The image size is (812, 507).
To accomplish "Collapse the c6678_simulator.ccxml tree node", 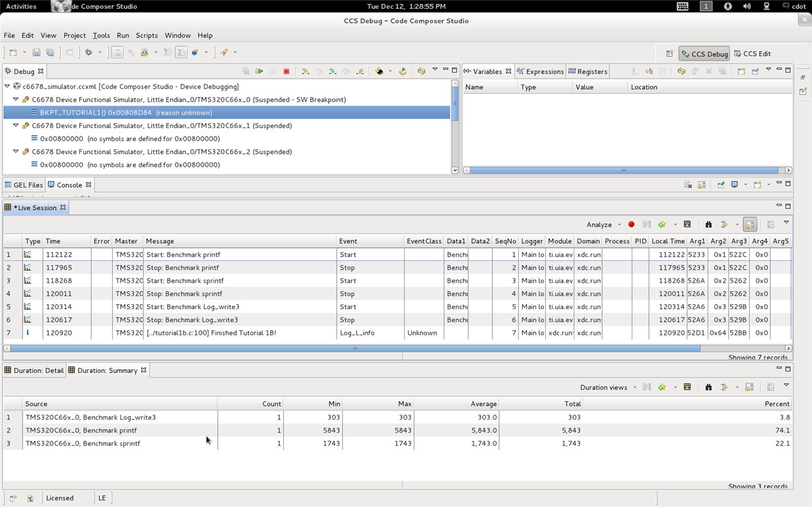I will pos(7,86).
